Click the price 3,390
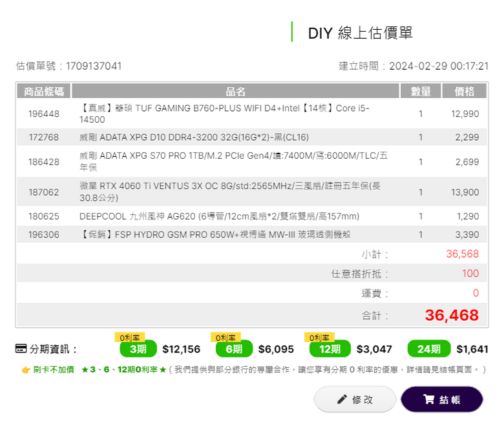 (467, 235)
